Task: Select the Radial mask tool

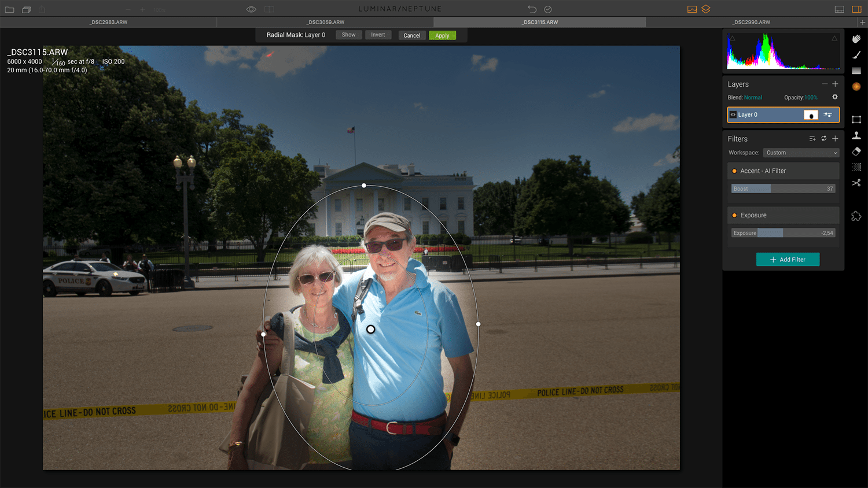Action: 856,87
